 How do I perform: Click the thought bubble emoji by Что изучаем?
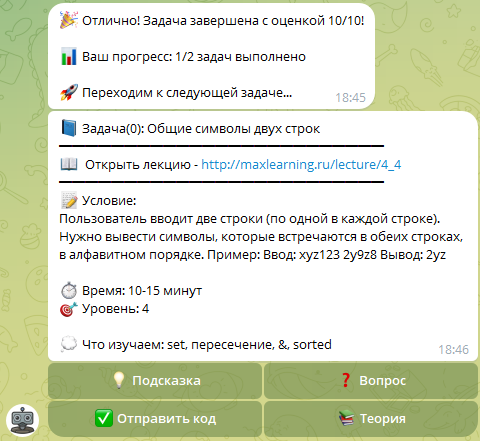click(69, 344)
